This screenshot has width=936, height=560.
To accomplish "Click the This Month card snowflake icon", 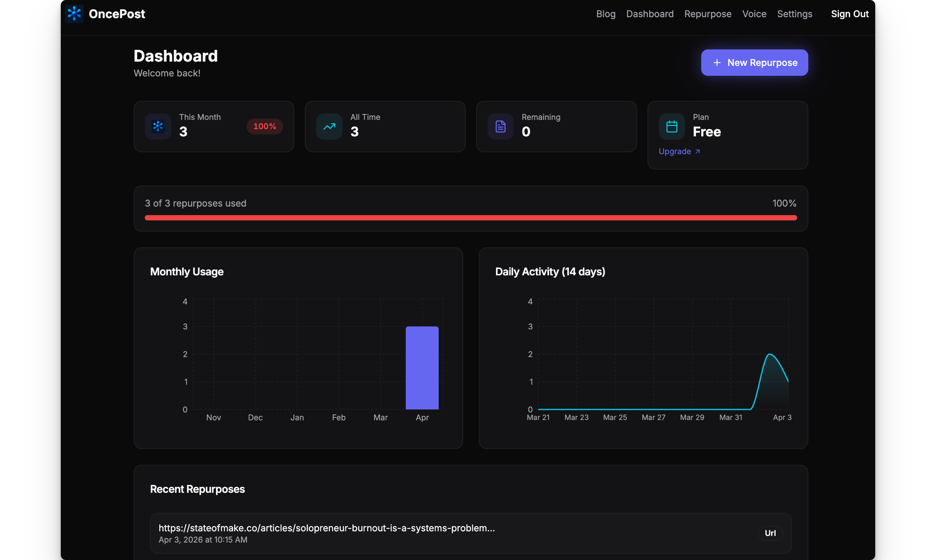I will (158, 126).
